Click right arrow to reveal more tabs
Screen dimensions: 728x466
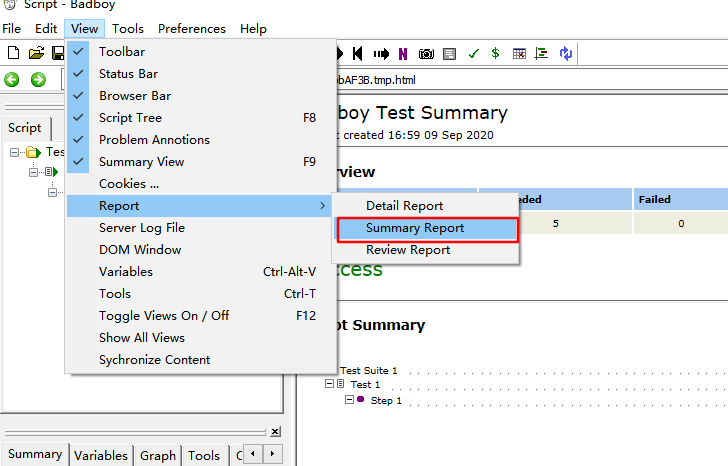pyautogui.click(x=273, y=453)
